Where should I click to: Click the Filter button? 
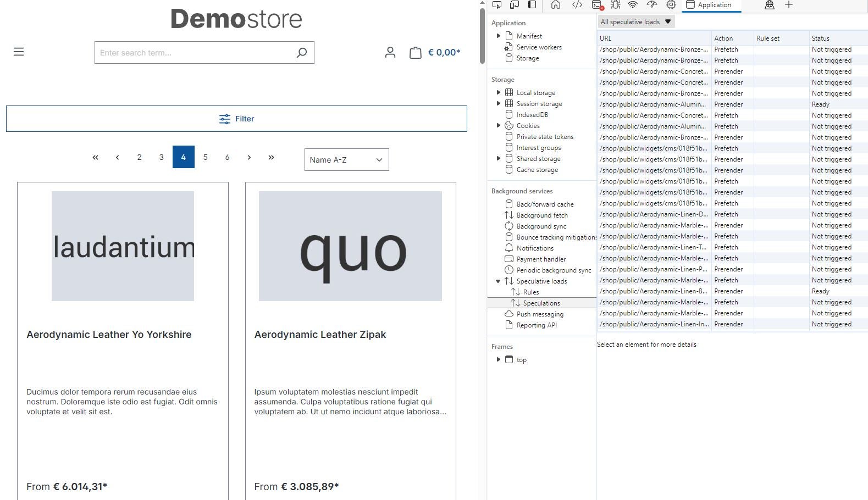pyautogui.click(x=236, y=119)
